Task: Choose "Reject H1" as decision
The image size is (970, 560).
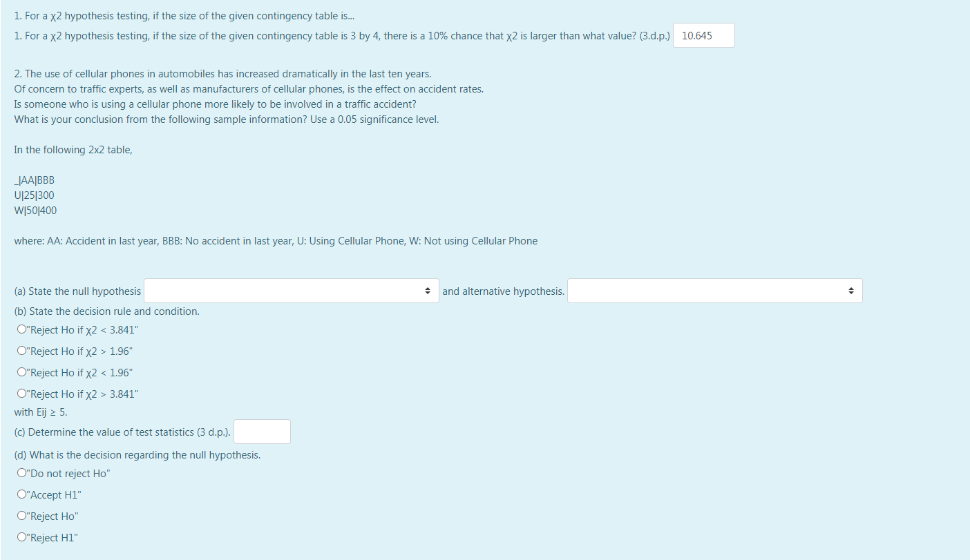Action: (21, 537)
